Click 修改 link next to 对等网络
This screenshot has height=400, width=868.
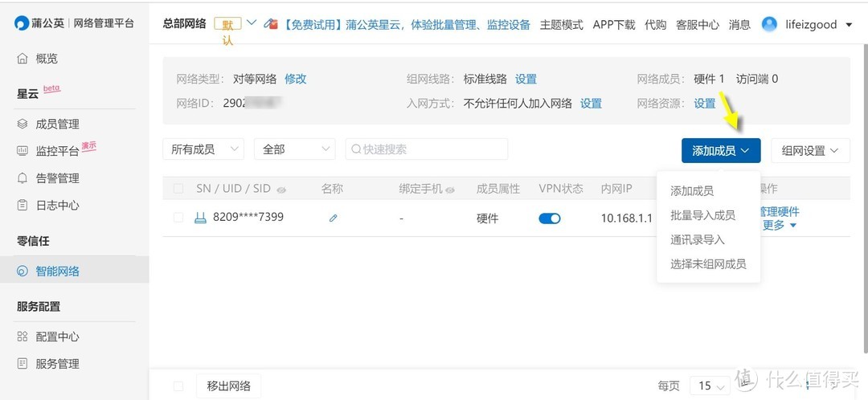coord(296,79)
